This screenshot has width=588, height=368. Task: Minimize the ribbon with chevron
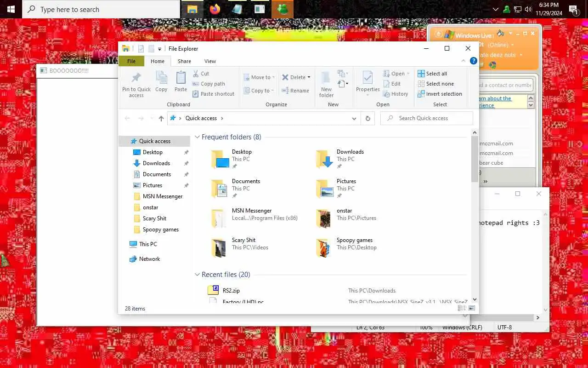point(464,61)
